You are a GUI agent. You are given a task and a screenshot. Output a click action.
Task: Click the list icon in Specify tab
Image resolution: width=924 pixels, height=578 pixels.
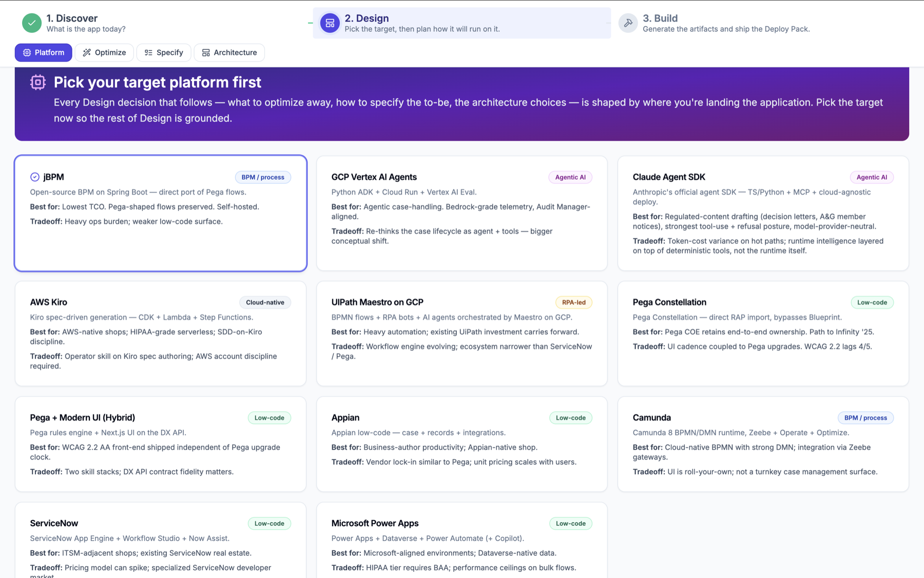[x=148, y=52]
